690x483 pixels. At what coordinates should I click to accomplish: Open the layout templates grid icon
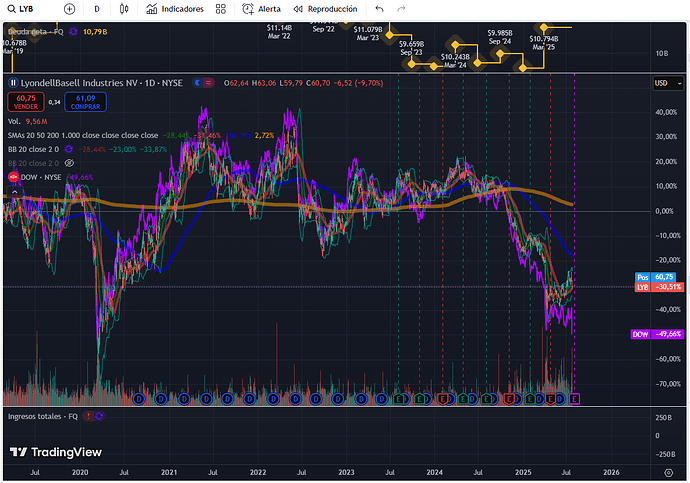(x=221, y=9)
